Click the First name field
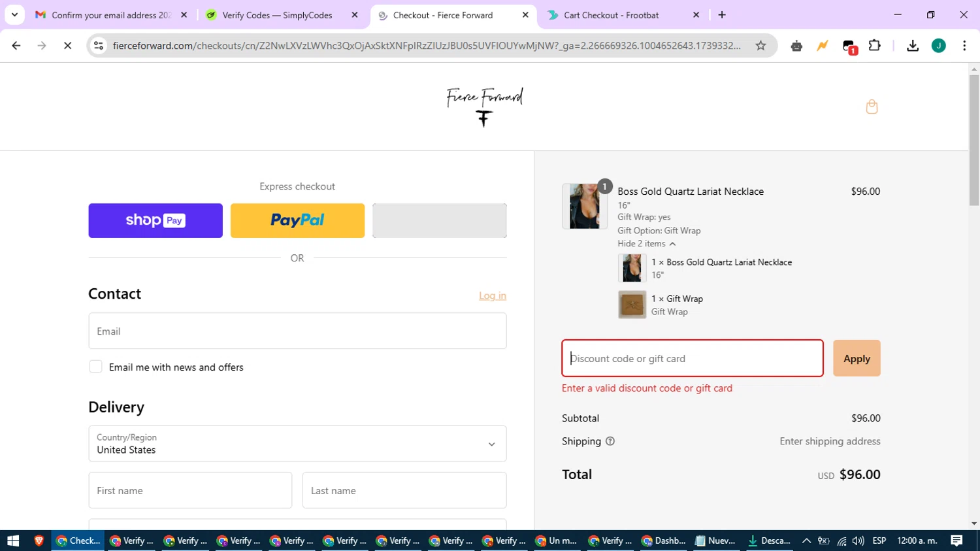Screen dimensions: 980x551 (x=190, y=490)
